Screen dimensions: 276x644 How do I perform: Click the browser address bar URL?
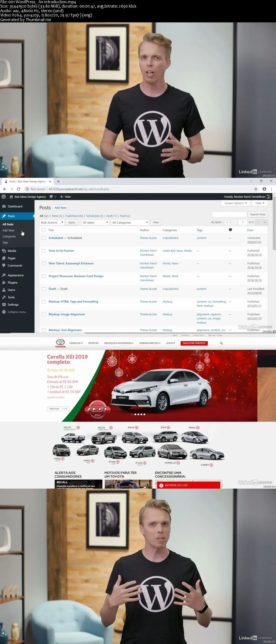tap(79, 189)
